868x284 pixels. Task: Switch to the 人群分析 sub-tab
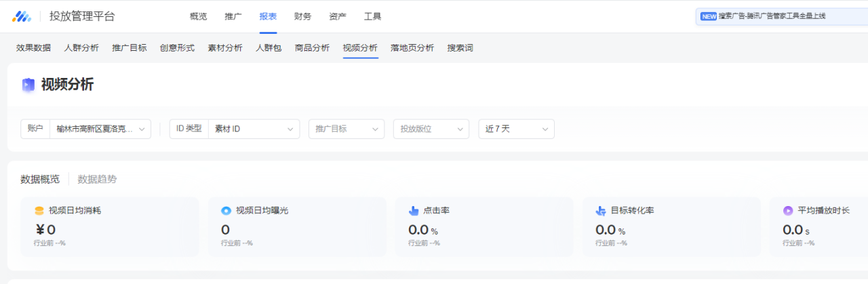tap(81, 48)
